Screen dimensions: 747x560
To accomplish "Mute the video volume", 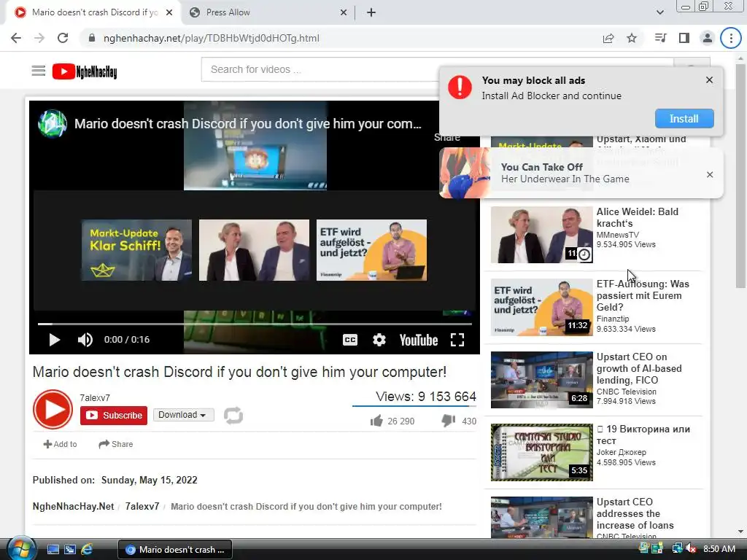I will point(85,340).
